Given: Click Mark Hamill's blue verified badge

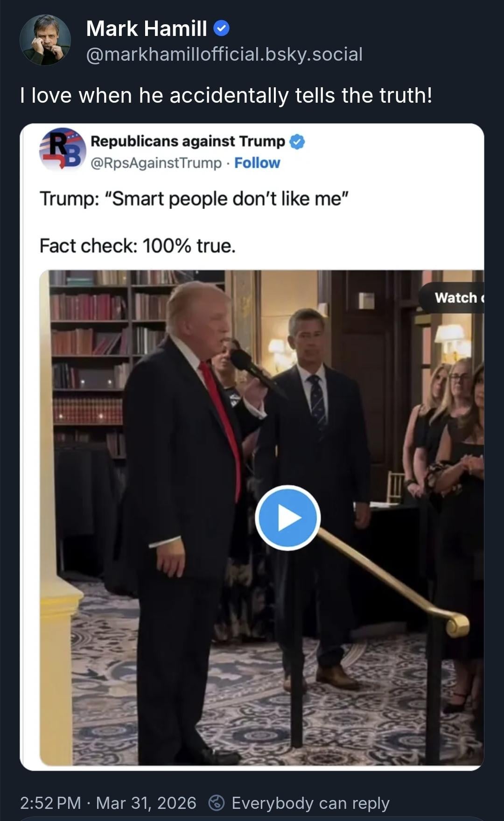Looking at the screenshot, I should click(x=221, y=29).
